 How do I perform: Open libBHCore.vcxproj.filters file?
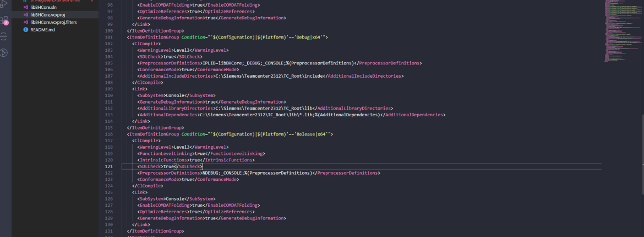[x=53, y=22]
